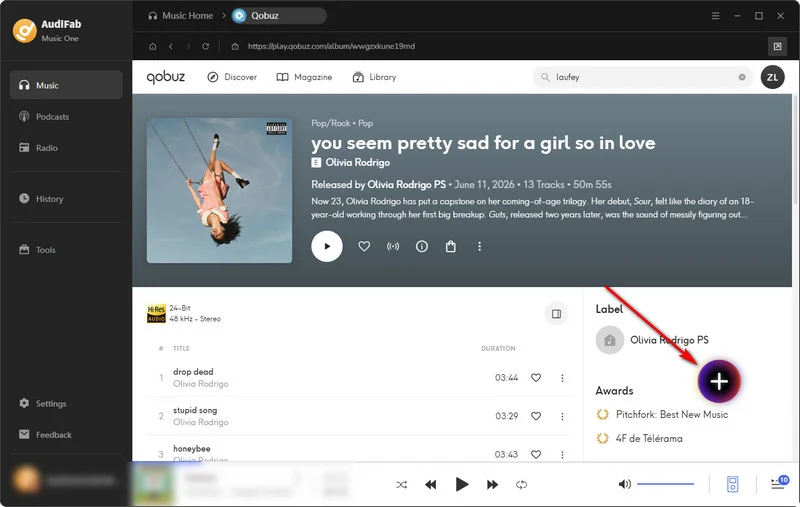Select the track drop dead

193,372
